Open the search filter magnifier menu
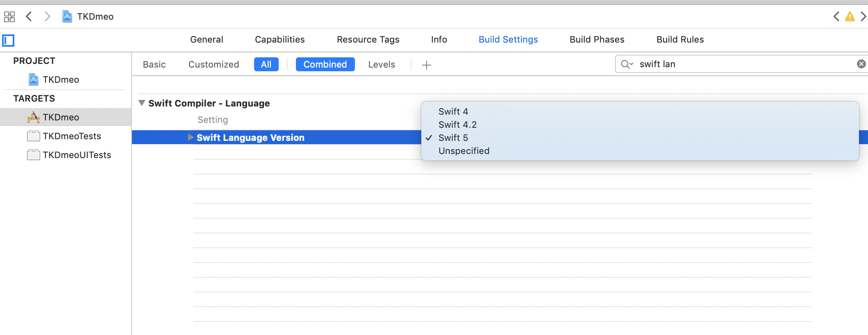The height and width of the screenshot is (335, 868). coord(627,64)
